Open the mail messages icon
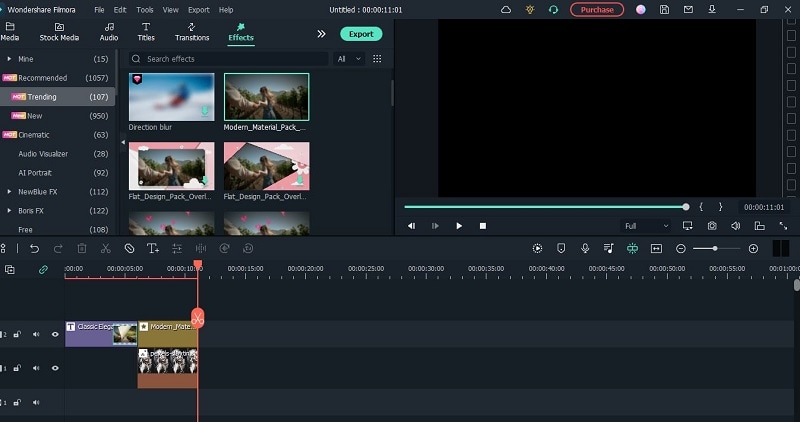The width and height of the screenshot is (800, 422). pos(688,10)
